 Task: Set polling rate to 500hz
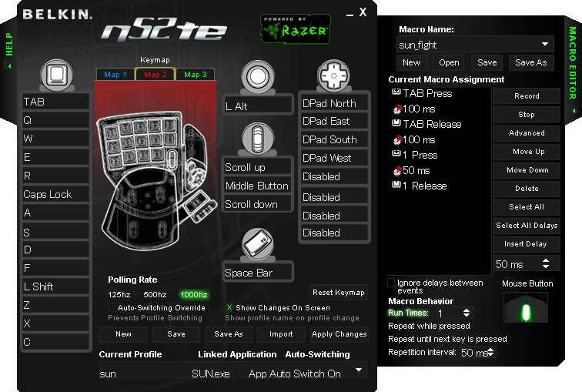point(155,294)
